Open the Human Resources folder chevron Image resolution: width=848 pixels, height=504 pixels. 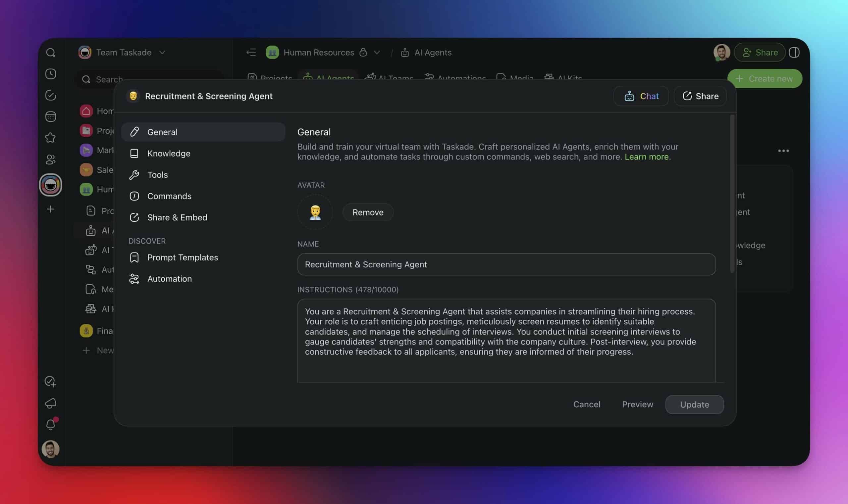[x=377, y=52]
